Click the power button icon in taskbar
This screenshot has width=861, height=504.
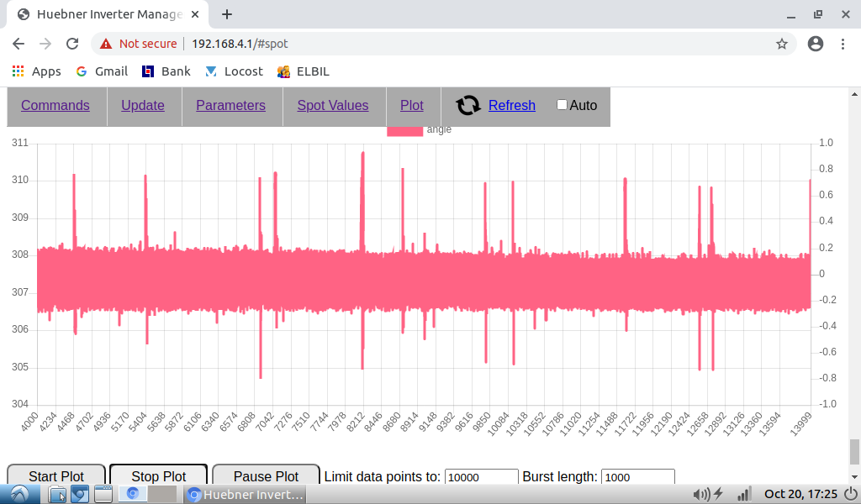pos(850,494)
